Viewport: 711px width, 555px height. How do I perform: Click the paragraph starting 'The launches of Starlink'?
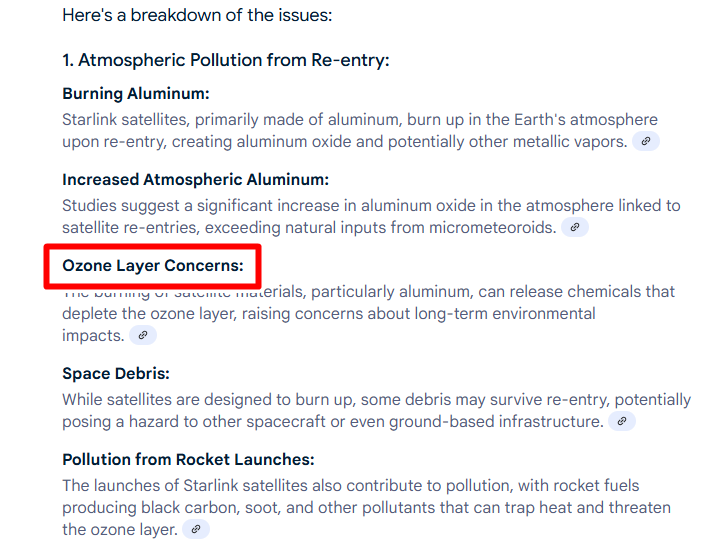pos(366,507)
